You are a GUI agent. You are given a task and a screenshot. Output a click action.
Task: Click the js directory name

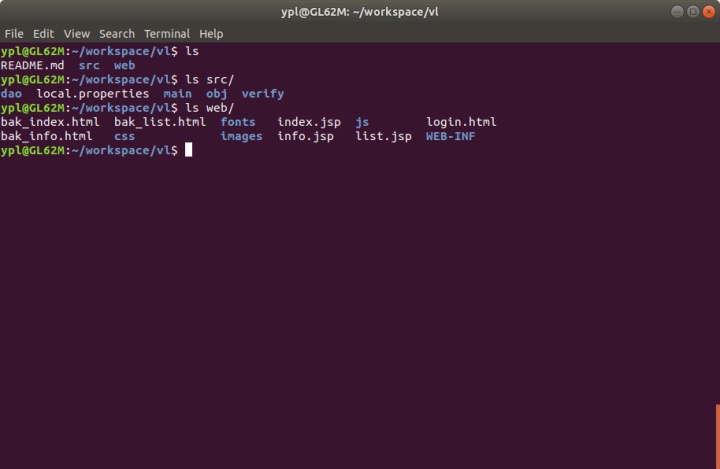(362, 122)
